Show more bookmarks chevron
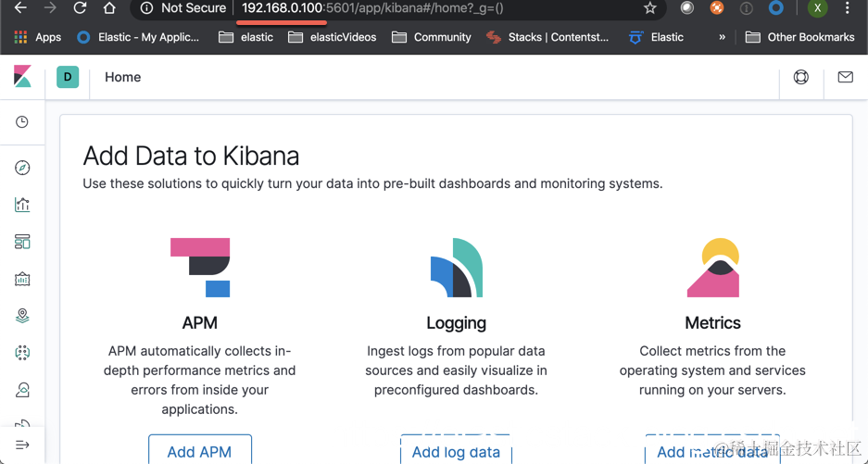Viewport: 868px width, 464px height. point(722,37)
